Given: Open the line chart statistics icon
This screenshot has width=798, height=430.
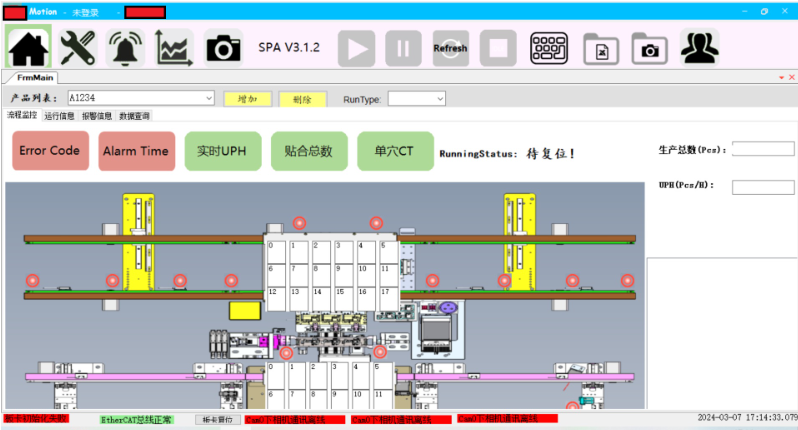Looking at the screenshot, I should 174,47.
